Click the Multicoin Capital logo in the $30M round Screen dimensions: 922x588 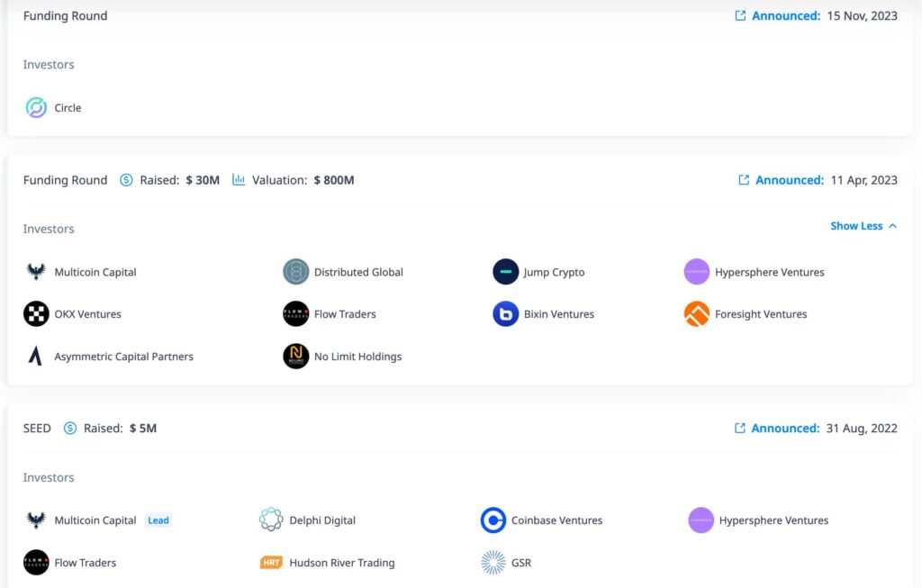click(x=36, y=272)
